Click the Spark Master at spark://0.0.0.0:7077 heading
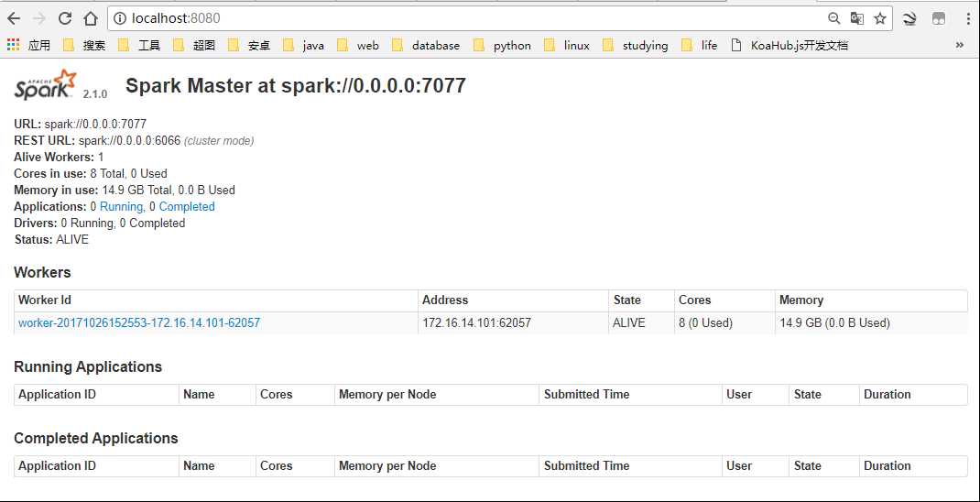 (296, 85)
